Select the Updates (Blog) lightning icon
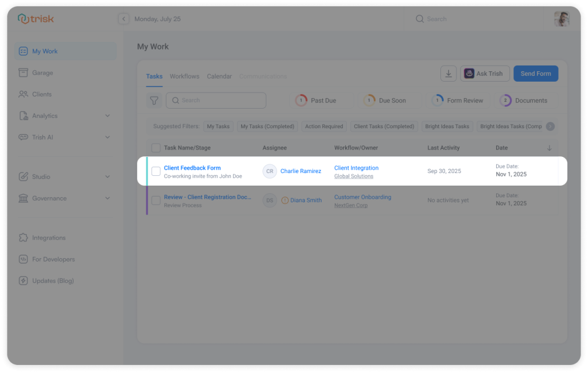The height and width of the screenshot is (373, 588). coord(23,280)
